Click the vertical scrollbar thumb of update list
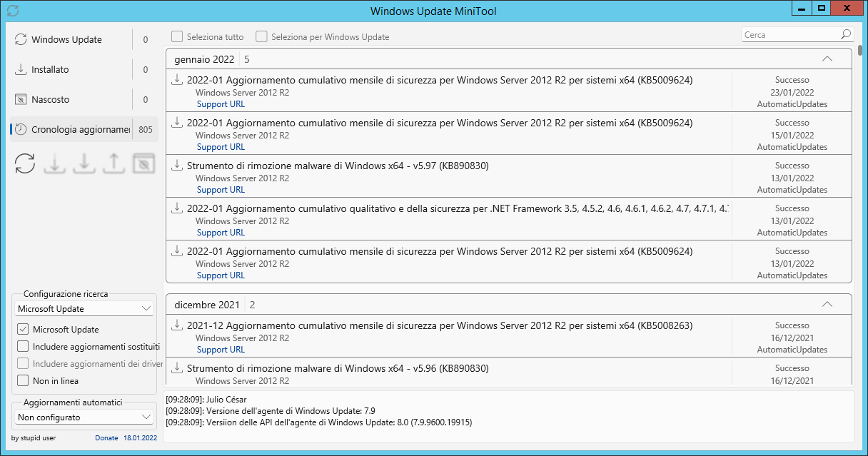Viewport: 868px width, 456px height. 861,50
